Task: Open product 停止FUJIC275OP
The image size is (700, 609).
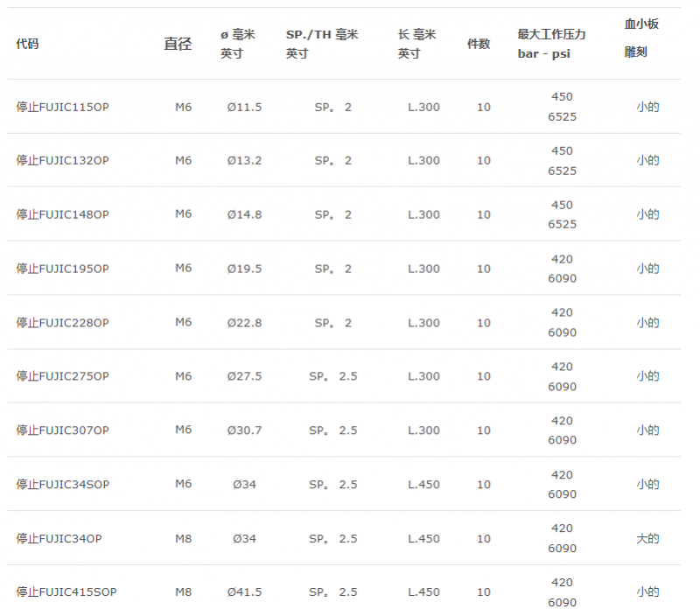Action: click(x=62, y=376)
